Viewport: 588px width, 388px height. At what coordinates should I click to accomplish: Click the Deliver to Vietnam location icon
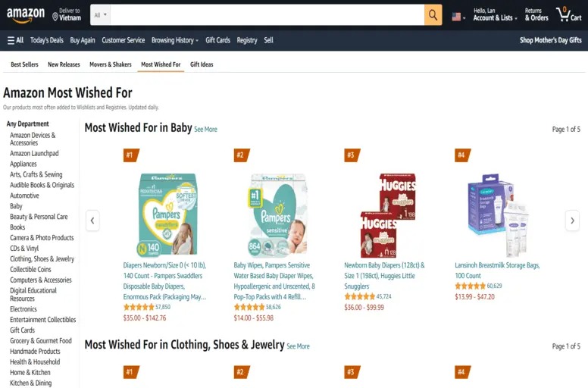(x=56, y=16)
